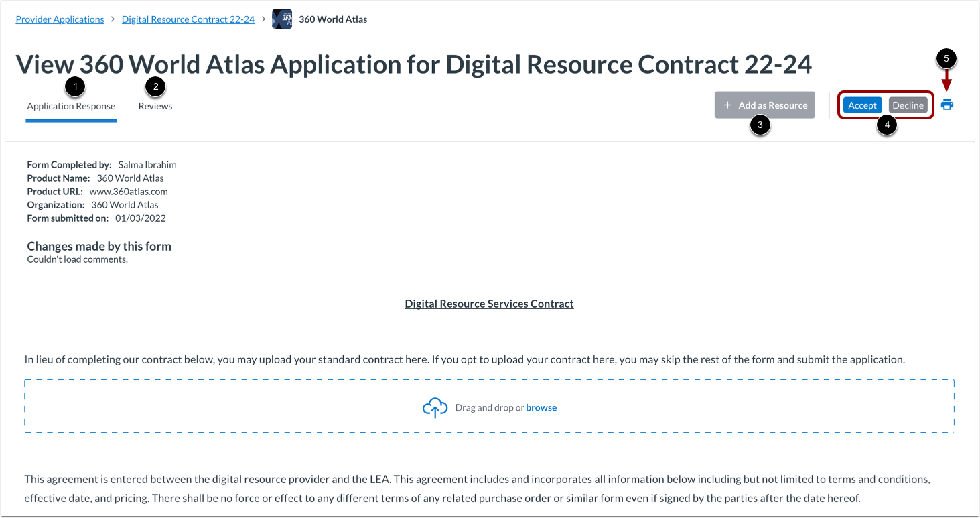Click the Changes made by this form section
Screen dimensions: 980x518
coord(98,246)
